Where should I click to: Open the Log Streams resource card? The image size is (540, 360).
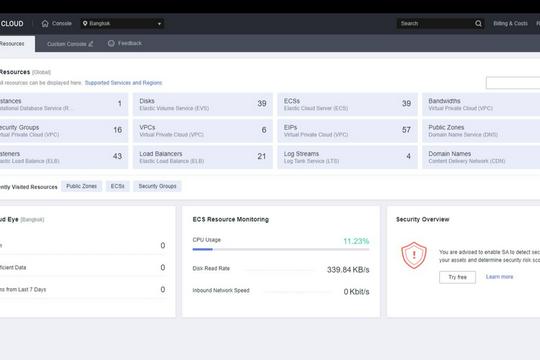[347, 157]
